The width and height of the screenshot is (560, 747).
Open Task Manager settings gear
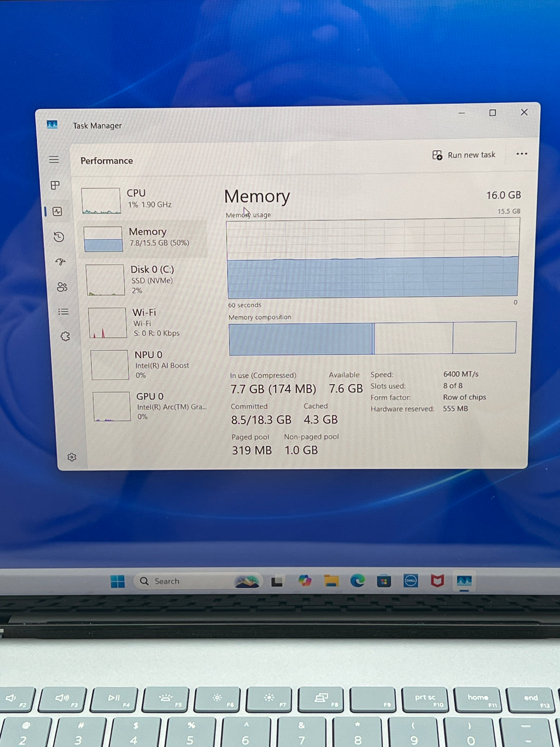(x=72, y=457)
